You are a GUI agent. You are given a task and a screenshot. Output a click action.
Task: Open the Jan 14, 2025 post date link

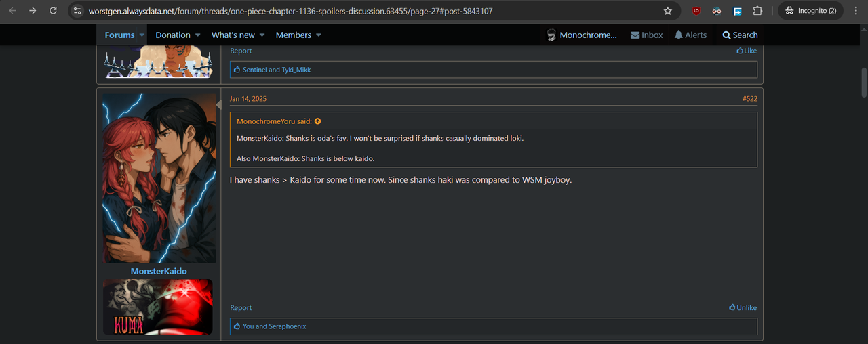coord(248,99)
